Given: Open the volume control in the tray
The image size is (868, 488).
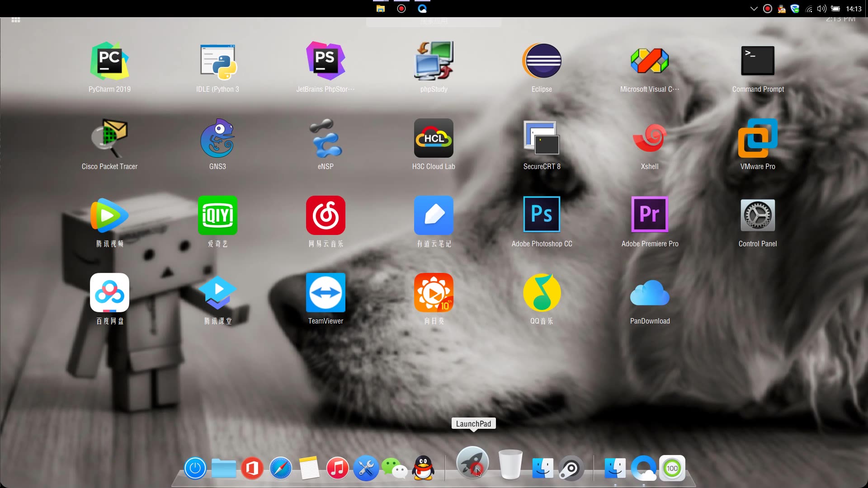Looking at the screenshot, I should pos(822,9).
